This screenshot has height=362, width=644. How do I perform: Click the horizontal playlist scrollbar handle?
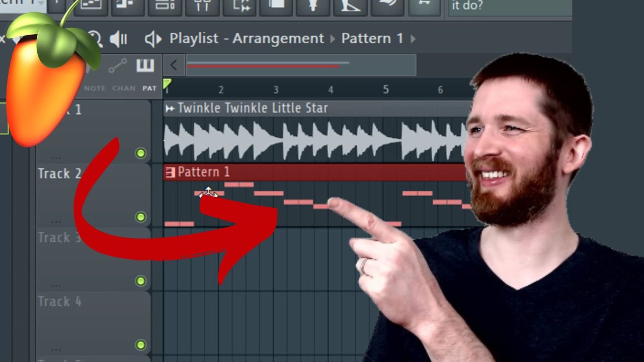point(300,65)
